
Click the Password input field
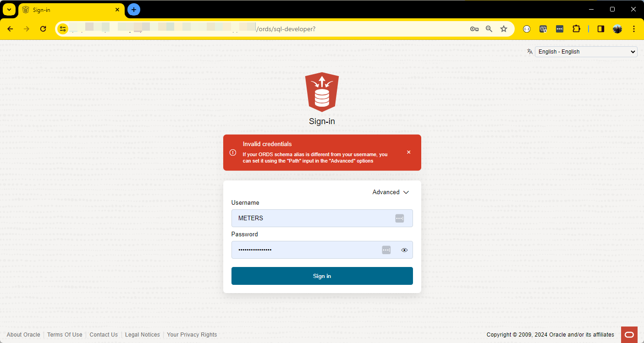click(x=322, y=250)
